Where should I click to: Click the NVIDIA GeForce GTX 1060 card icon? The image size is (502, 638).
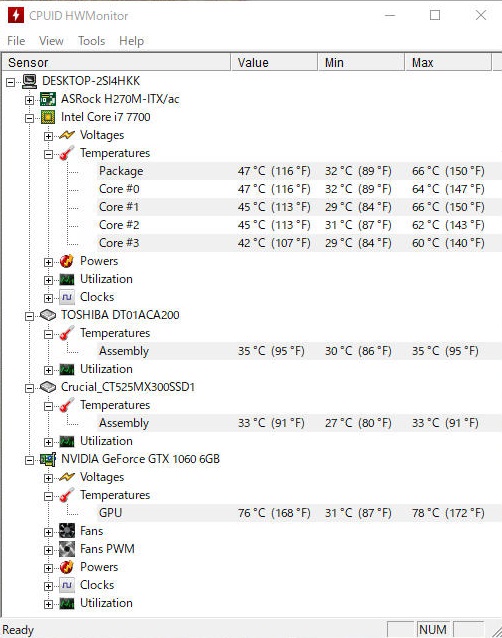(x=48, y=459)
